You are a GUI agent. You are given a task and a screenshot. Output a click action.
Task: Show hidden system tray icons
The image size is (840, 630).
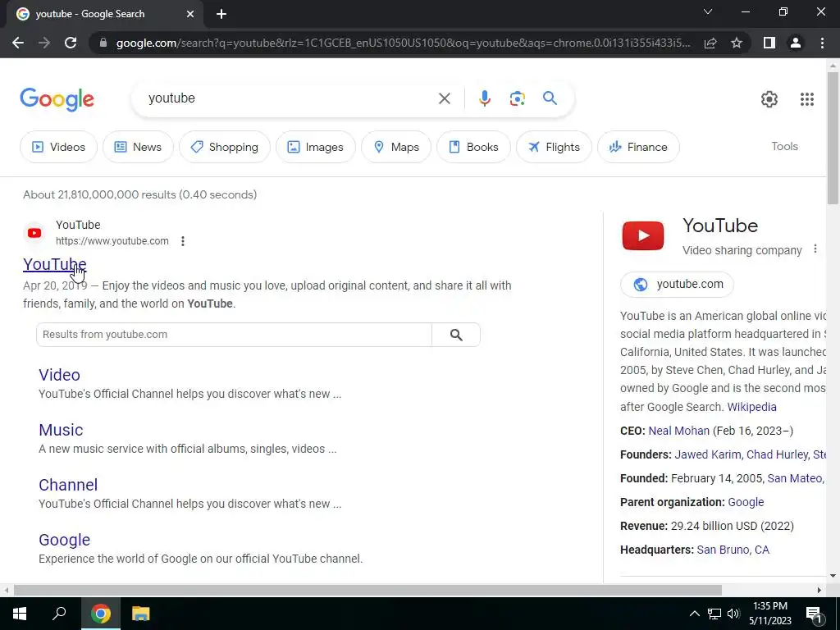click(694, 614)
